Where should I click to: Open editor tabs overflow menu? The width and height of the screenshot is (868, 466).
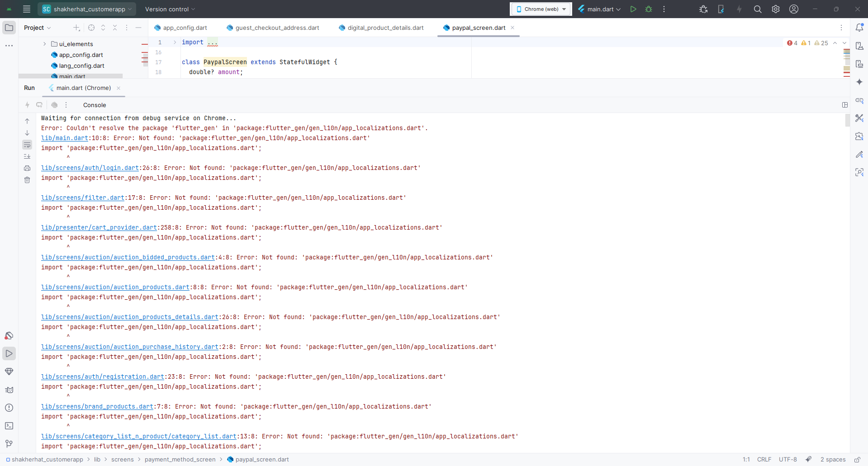[x=841, y=28]
